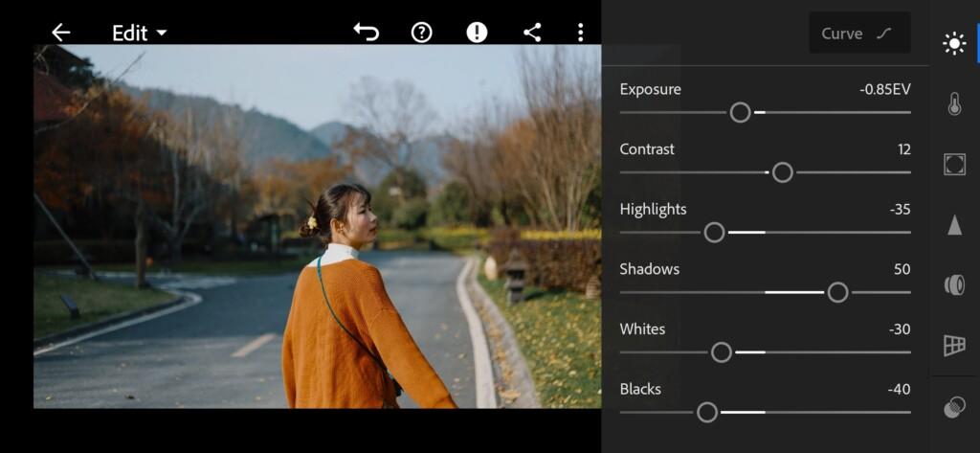980x453 pixels.
Task: Open the three-dot overflow menu
Action: [581, 33]
